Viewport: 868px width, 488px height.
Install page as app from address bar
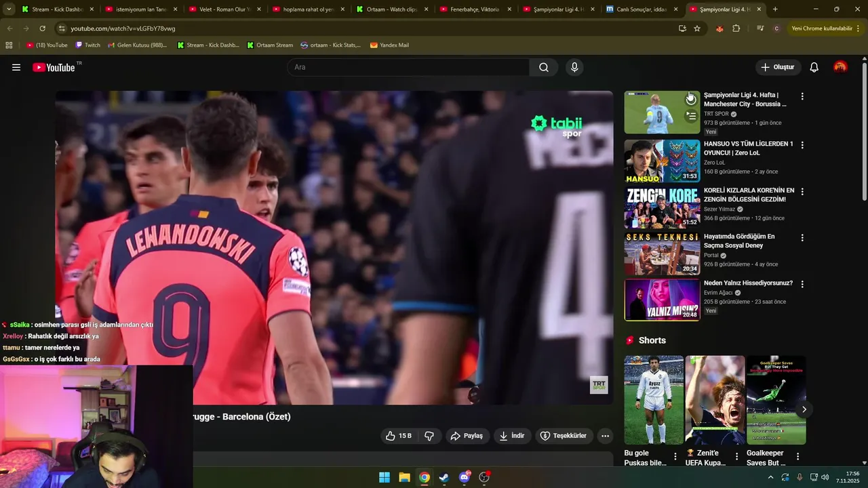point(682,28)
